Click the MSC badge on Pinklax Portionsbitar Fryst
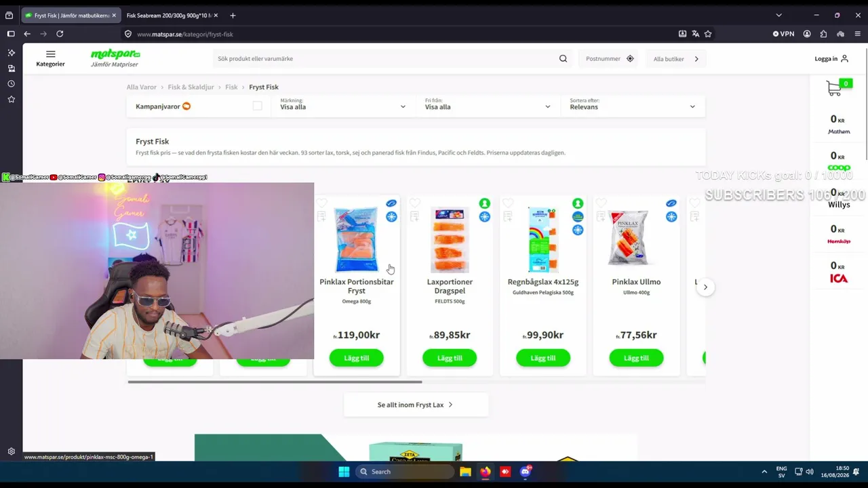 point(391,203)
